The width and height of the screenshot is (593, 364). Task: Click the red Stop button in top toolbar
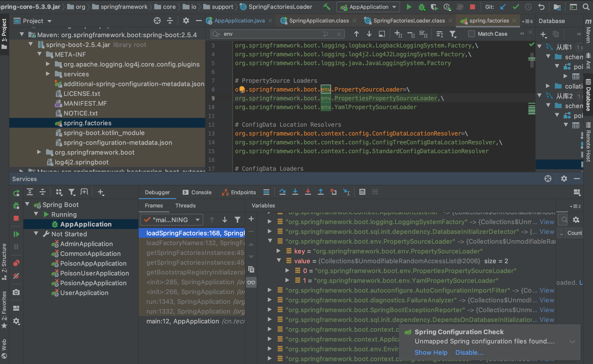(472, 7)
